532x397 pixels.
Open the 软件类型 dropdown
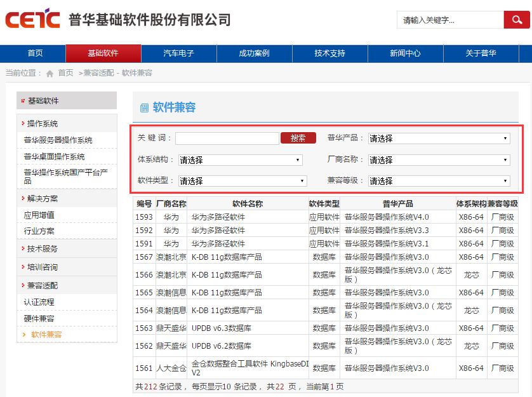pos(243,181)
